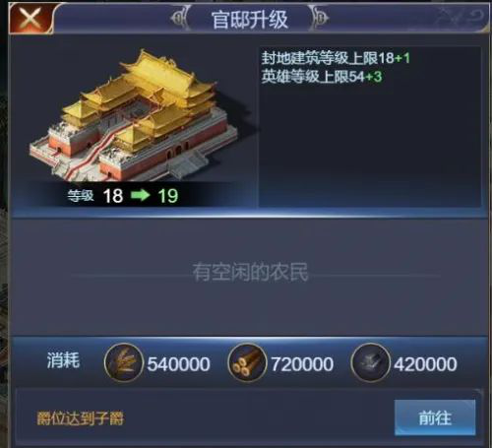Click the current level number 18
Viewport: 492px width, 448px height.
[x=113, y=196]
